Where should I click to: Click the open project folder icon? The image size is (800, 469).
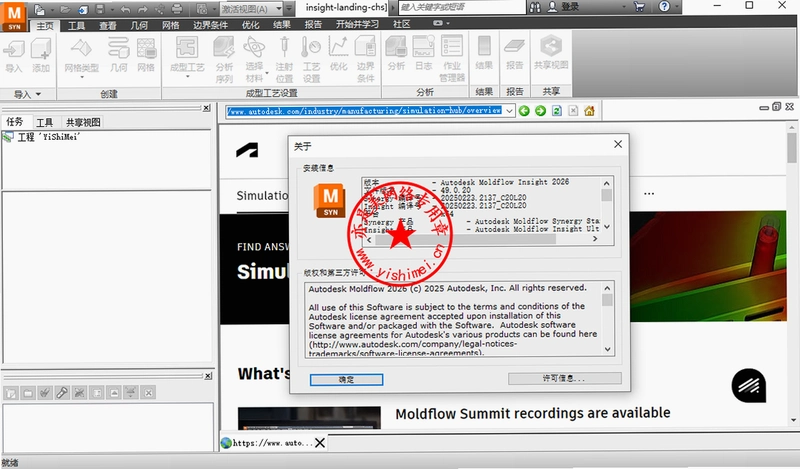65,9
